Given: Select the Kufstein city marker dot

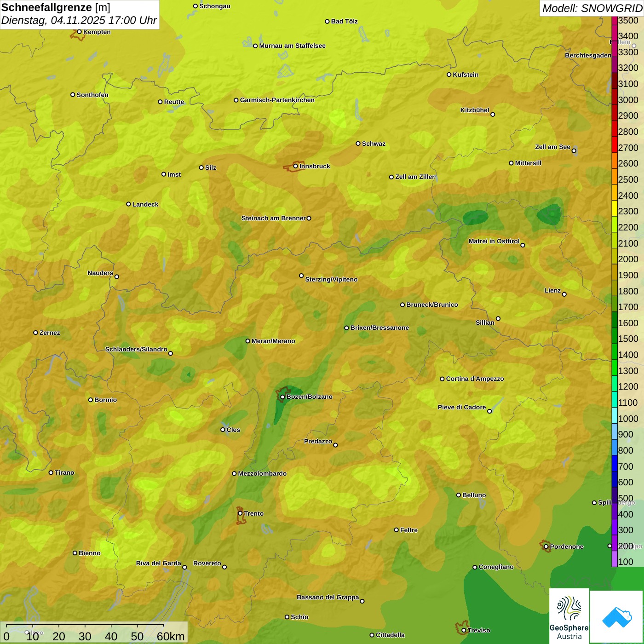Looking at the screenshot, I should (449, 75).
